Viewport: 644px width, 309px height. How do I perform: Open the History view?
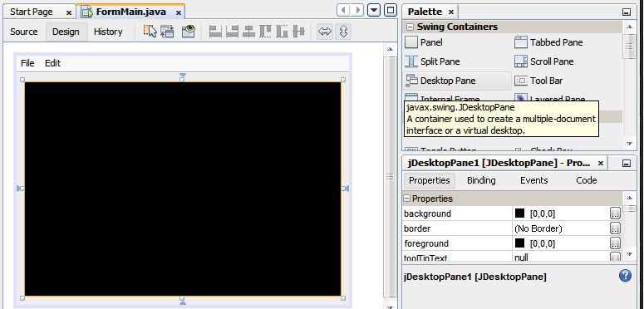click(108, 32)
